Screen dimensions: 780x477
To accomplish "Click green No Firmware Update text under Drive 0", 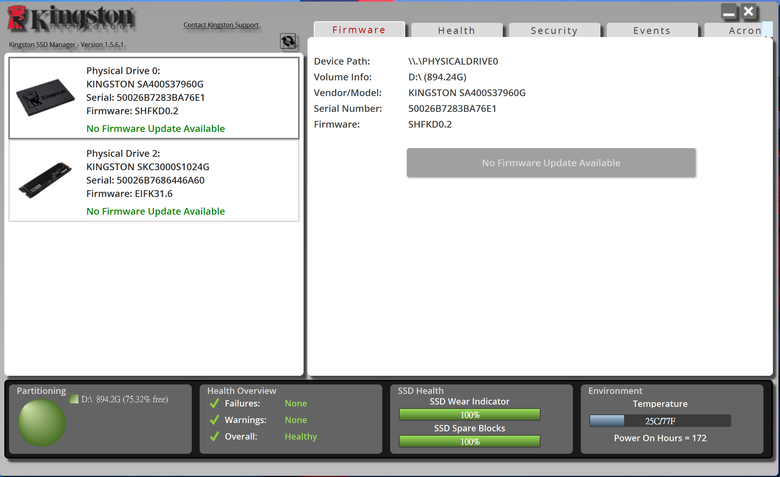I will tap(156, 128).
